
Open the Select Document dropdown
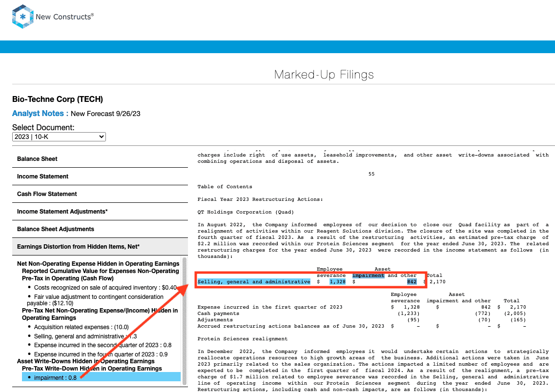point(59,137)
